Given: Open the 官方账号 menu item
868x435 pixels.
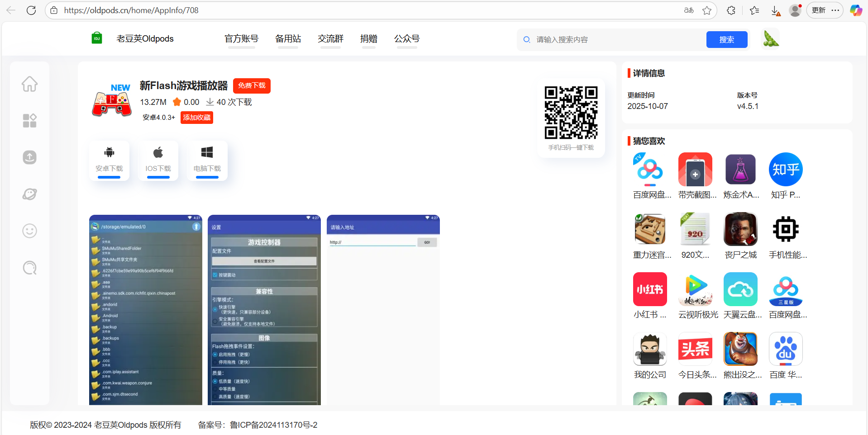Looking at the screenshot, I should [241, 39].
